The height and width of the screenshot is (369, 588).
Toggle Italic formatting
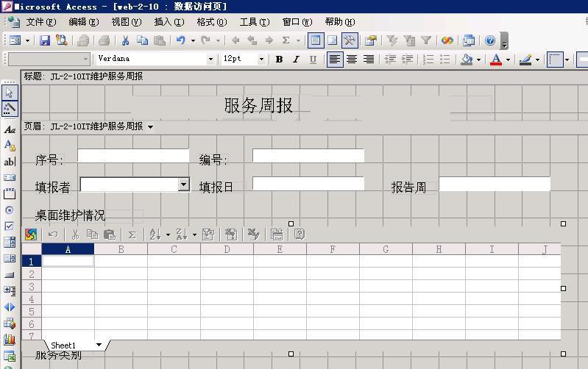297,60
